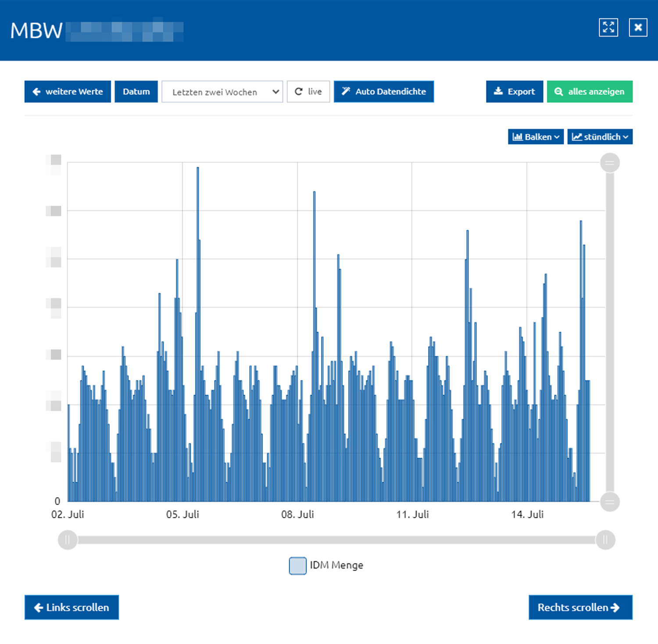The height and width of the screenshot is (644, 658).
Task: Close the MBW dialog
Action: pyautogui.click(x=638, y=28)
